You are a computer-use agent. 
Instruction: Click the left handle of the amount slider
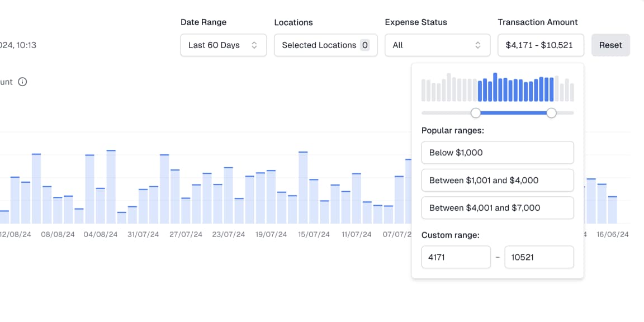click(x=476, y=113)
